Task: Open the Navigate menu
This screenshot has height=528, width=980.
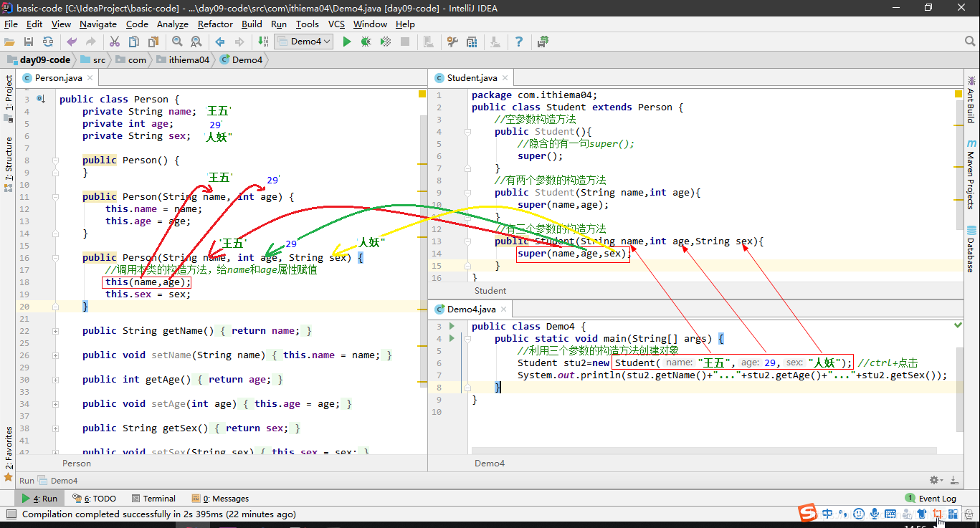Action: (98, 24)
